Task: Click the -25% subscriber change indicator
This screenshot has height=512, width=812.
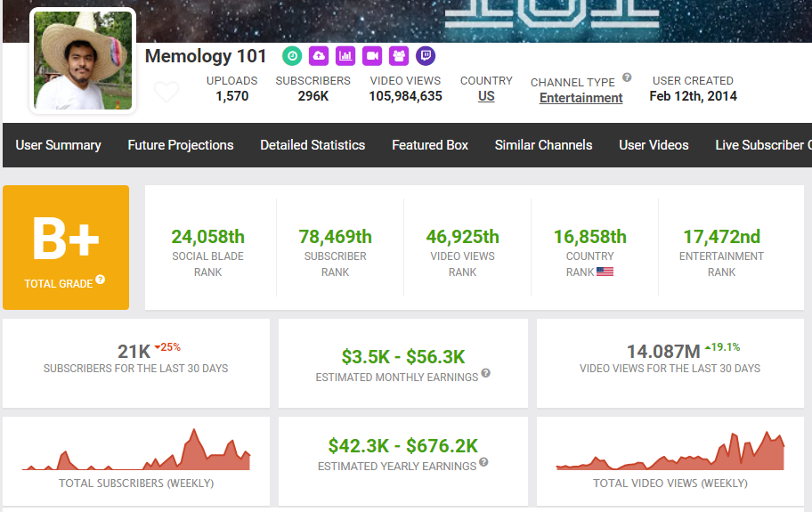Action: point(167,347)
